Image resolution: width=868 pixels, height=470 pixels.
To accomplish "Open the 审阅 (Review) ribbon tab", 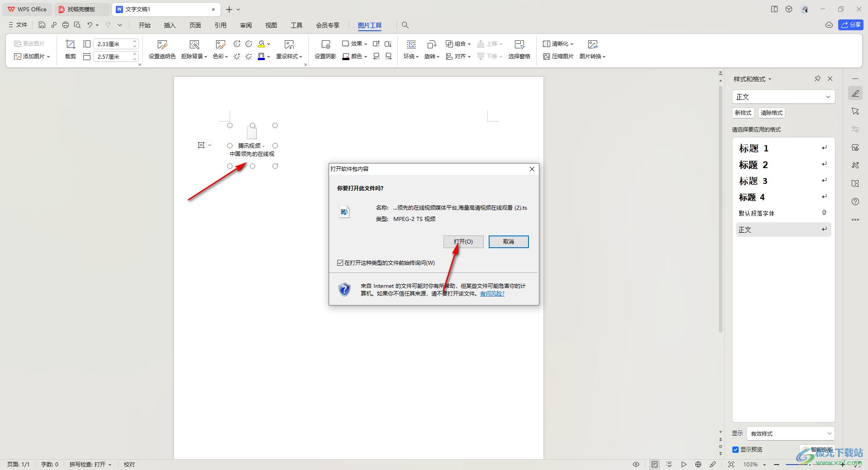I will (x=246, y=25).
